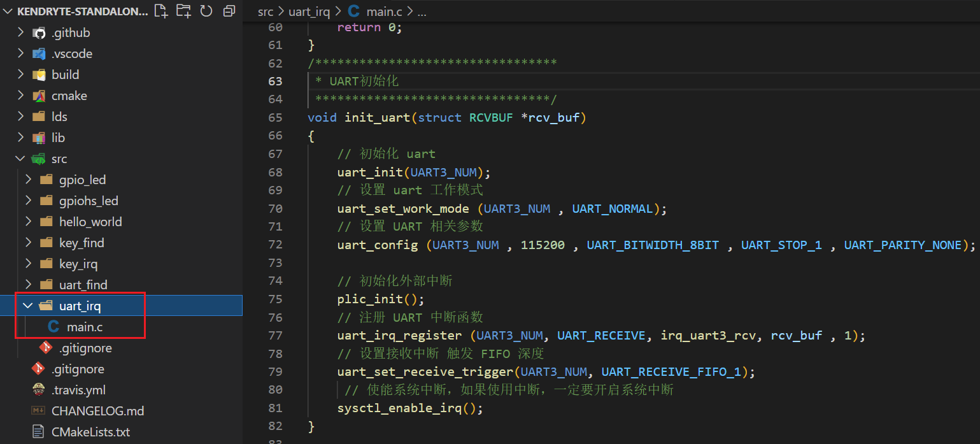
Task: Create a new folder in explorer
Action: (x=183, y=11)
